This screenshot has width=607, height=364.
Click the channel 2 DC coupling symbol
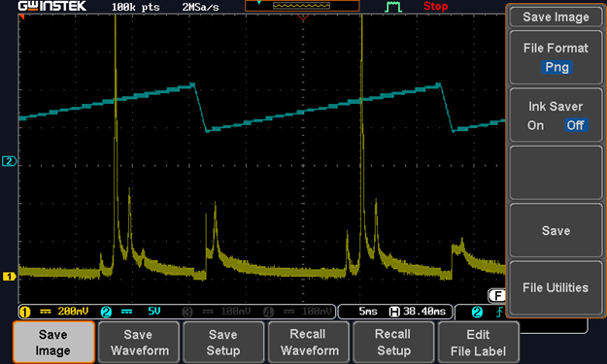[126, 312]
